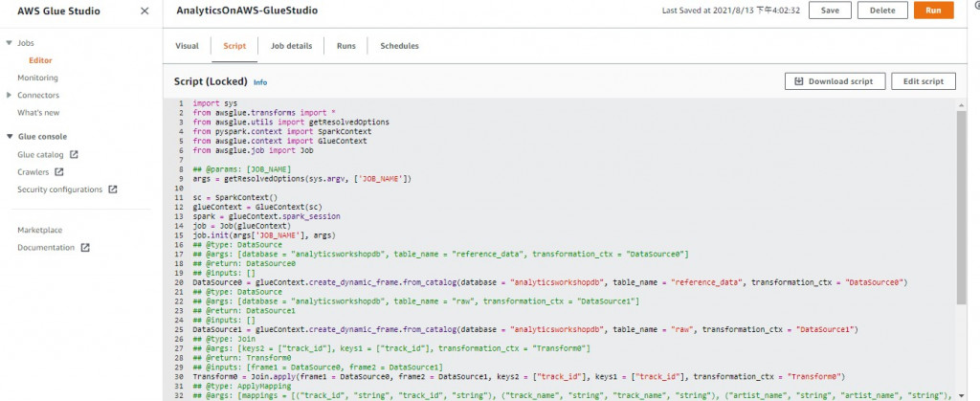Open Monitoring in the sidebar
Viewport: 980px width, 401px height.
pyautogui.click(x=37, y=78)
